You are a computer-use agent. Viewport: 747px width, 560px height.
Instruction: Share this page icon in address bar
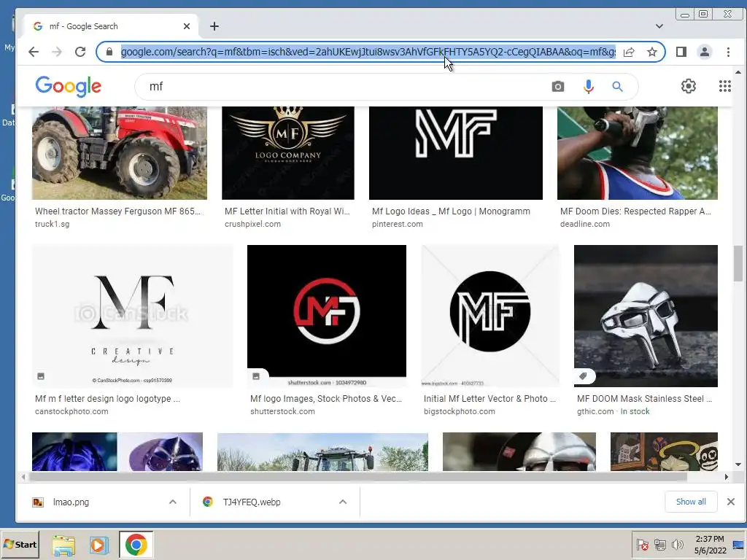629,52
